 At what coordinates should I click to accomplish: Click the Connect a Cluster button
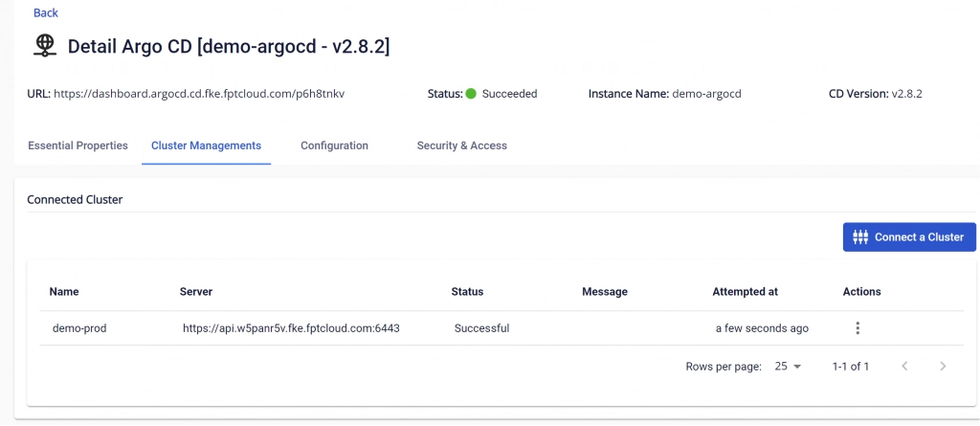click(x=909, y=237)
